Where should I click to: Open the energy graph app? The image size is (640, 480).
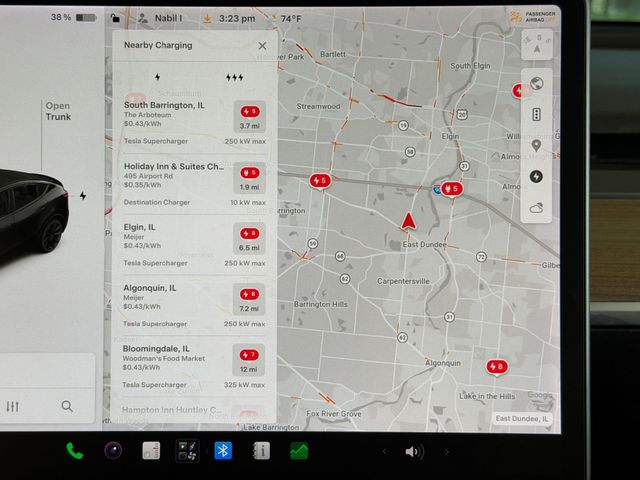299,451
